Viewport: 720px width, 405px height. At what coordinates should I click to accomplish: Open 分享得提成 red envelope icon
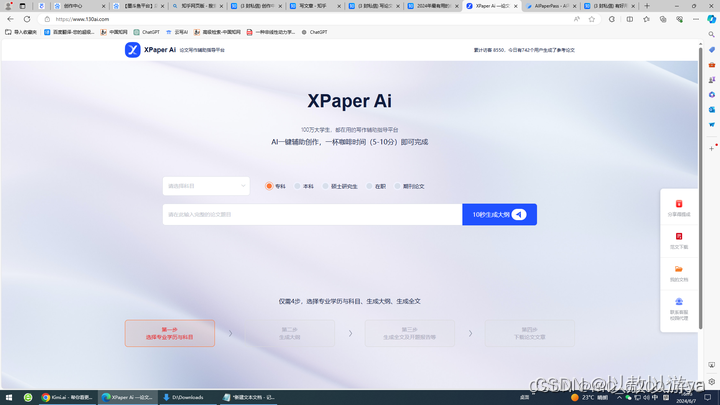[x=679, y=204]
